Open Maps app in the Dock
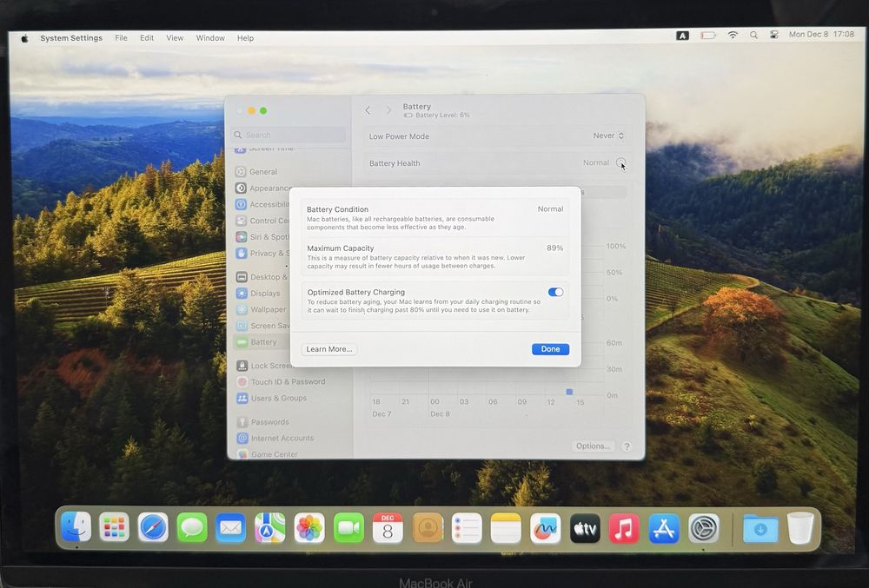This screenshot has width=869, height=588. pos(269,528)
